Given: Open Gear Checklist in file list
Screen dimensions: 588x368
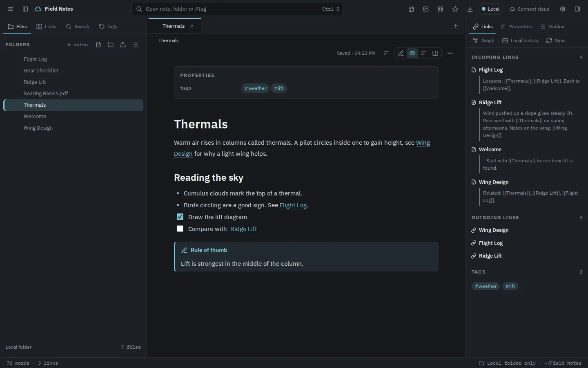Looking at the screenshot, I should pos(73,71).
